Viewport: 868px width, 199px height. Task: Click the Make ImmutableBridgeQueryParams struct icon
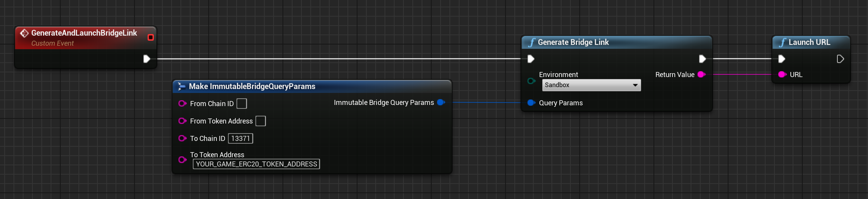[x=181, y=86]
